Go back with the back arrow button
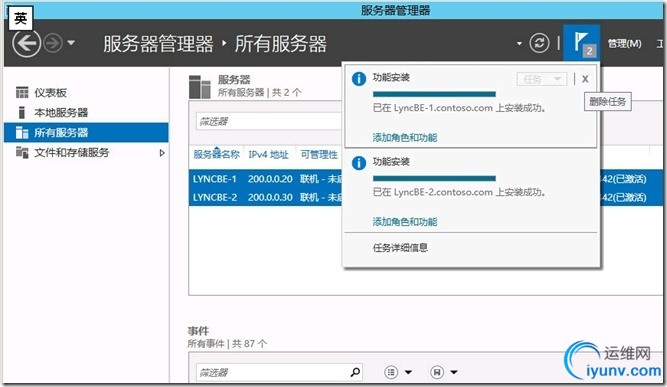Image resolution: width=667 pixels, height=387 pixels. (26, 43)
